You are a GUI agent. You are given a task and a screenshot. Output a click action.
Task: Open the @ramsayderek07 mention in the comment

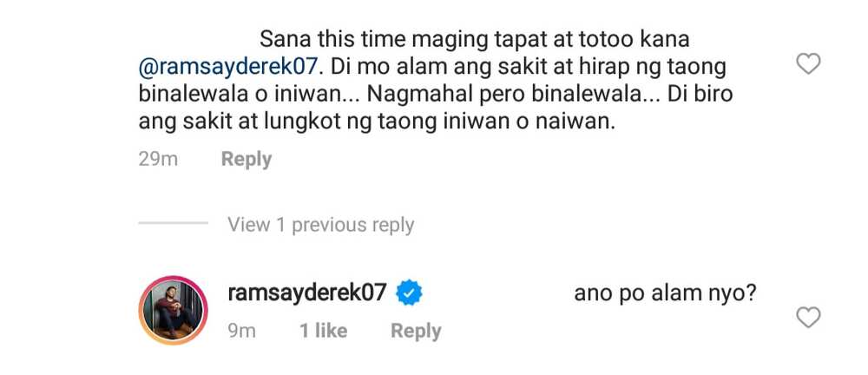click(229, 67)
